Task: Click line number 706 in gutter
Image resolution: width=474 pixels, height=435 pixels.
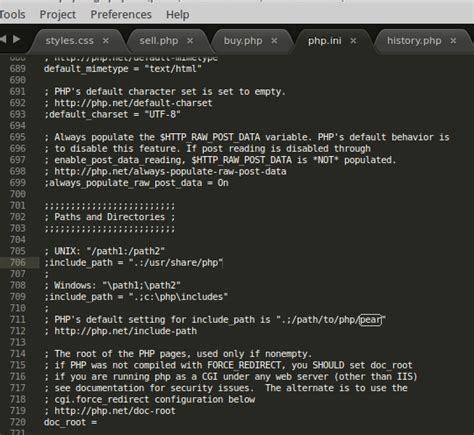Action: coord(18,263)
